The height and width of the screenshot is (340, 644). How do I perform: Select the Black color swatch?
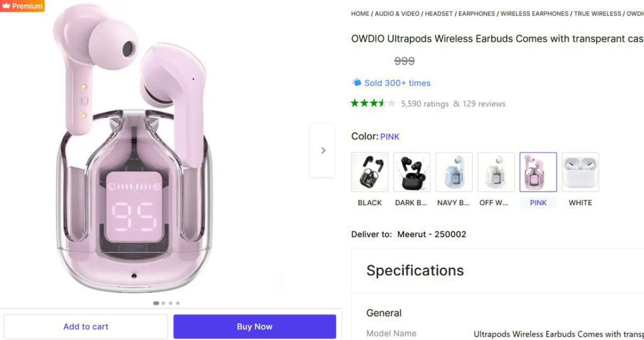(x=370, y=172)
